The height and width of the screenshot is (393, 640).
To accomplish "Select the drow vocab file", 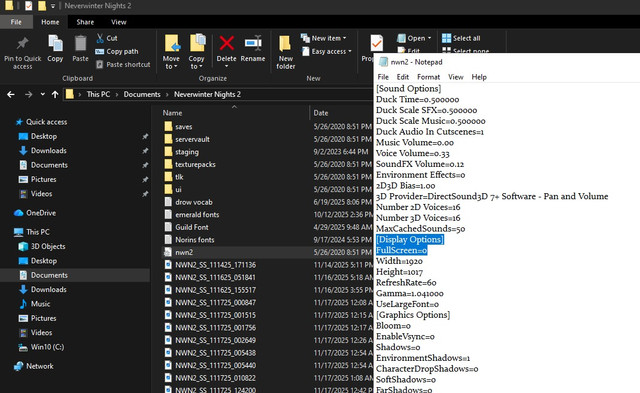I will [188, 202].
